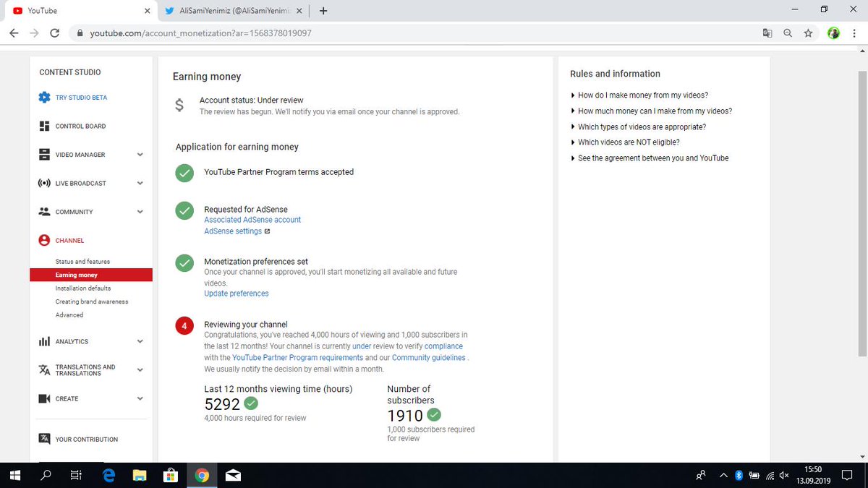Click the Analytics bar chart icon
This screenshot has height=488, width=868.
click(44, 341)
